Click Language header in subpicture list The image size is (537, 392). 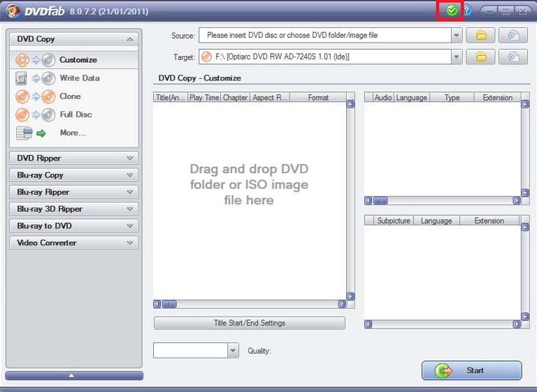(436, 221)
